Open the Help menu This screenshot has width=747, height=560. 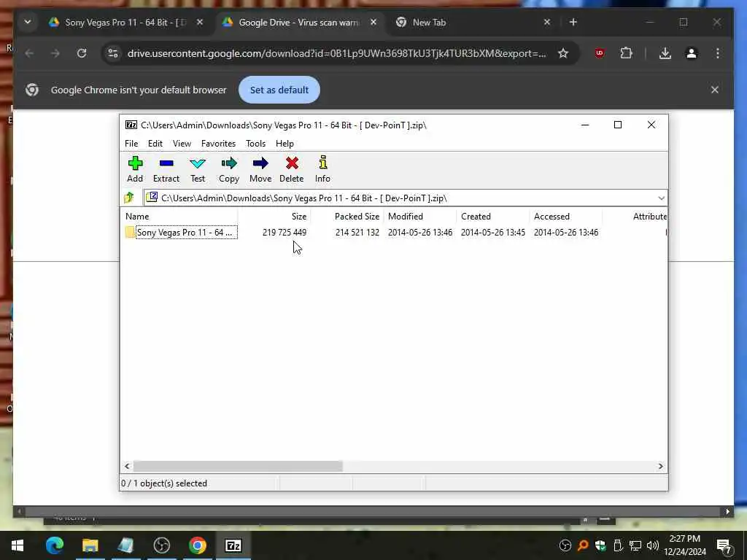tap(285, 144)
